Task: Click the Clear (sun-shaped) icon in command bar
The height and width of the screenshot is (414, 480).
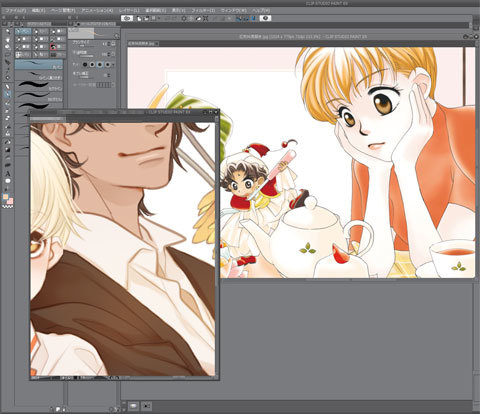Action: [x=184, y=18]
